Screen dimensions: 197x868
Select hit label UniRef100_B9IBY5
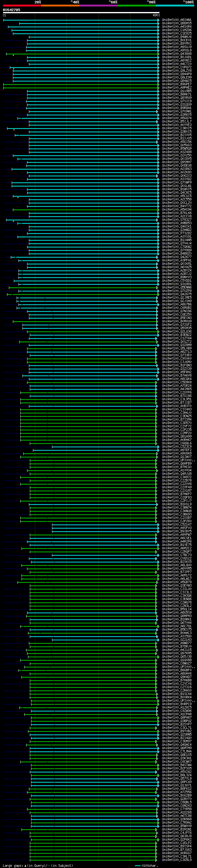(176, 531)
